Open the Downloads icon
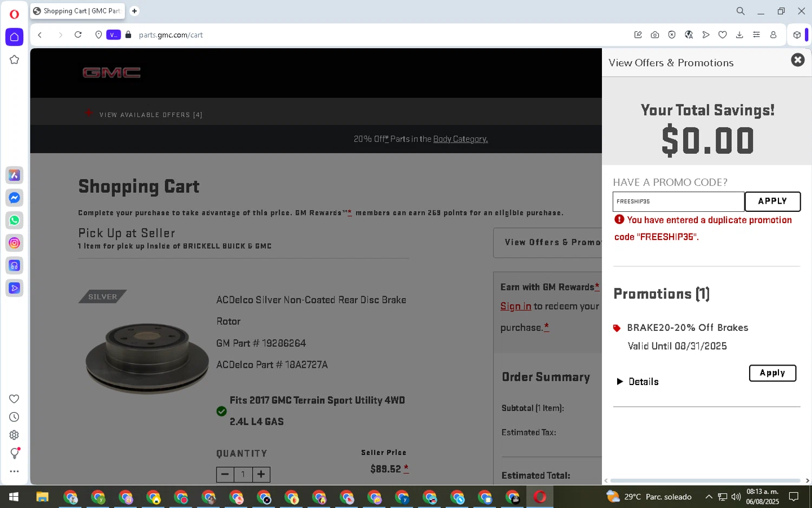The height and width of the screenshot is (508, 812). tap(739, 35)
